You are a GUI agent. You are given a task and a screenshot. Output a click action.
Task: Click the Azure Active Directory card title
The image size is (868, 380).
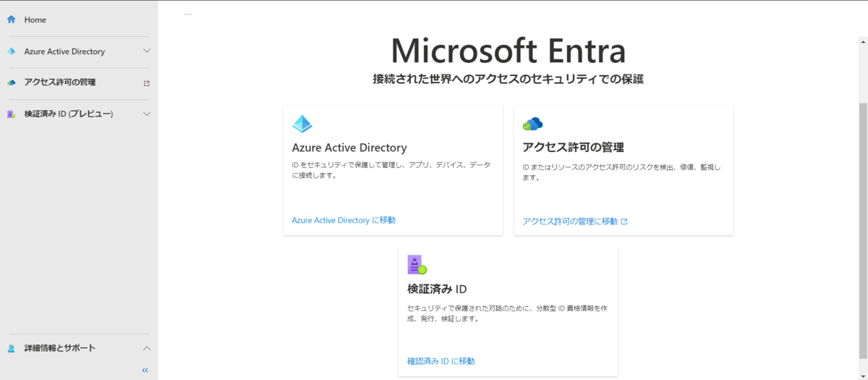tap(349, 148)
